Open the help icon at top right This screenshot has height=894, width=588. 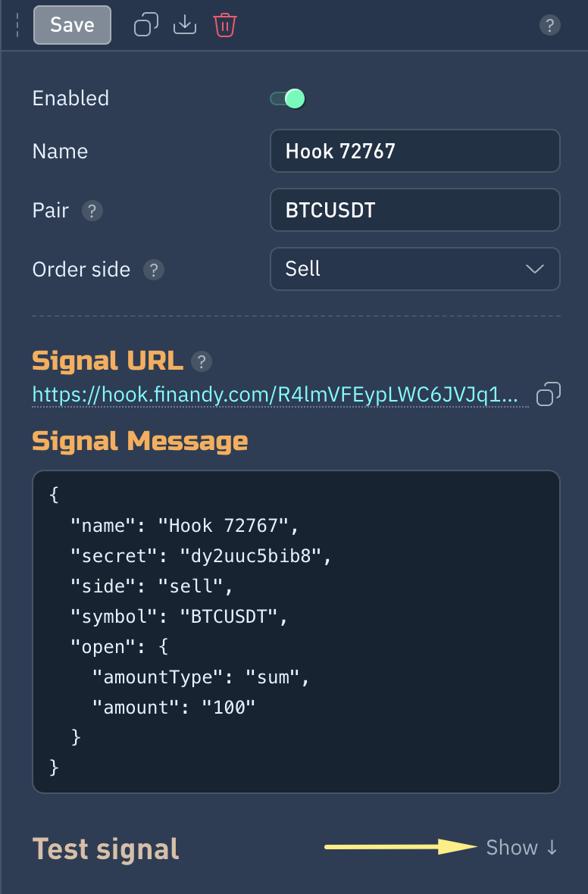click(549, 26)
